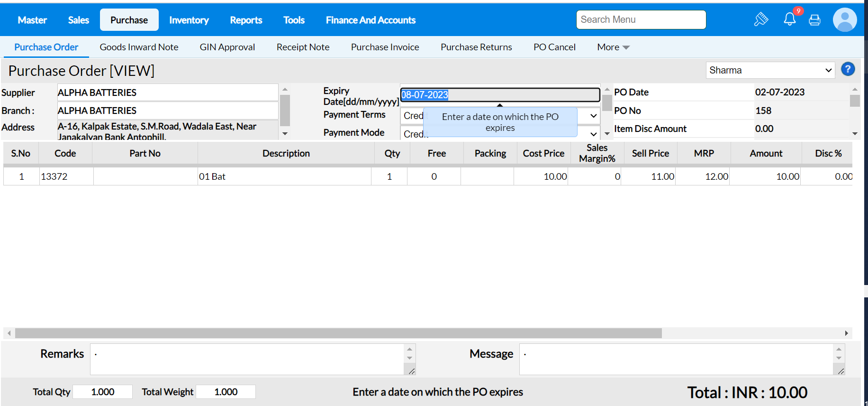Screen dimensions: 868x406
Task: Click the pin/tack icon in header
Action: click(x=761, y=19)
